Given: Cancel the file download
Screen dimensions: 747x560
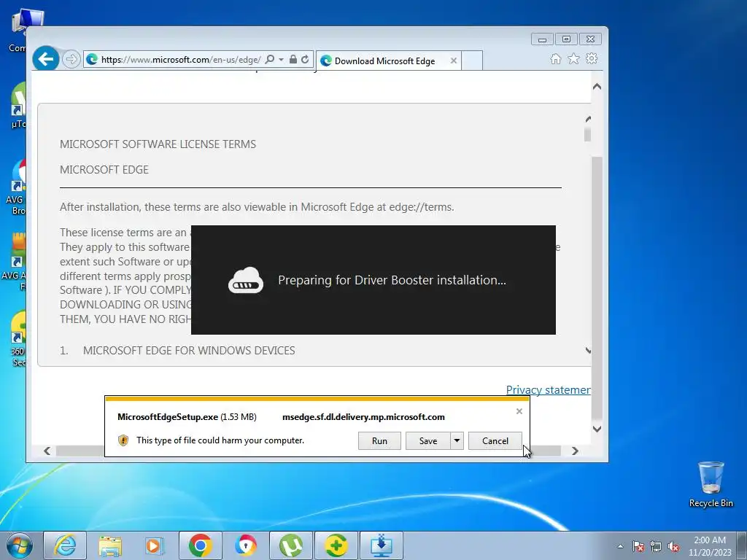Looking at the screenshot, I should (495, 441).
